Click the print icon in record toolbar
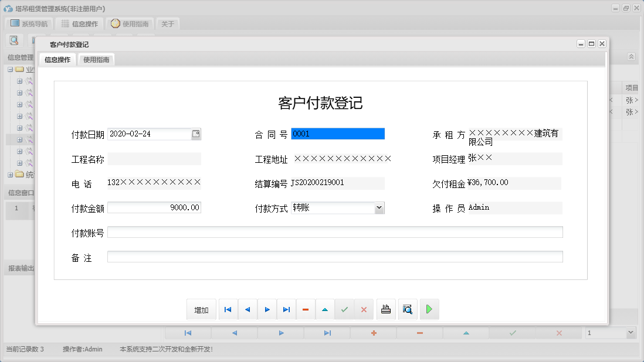644x362 pixels. (x=386, y=309)
